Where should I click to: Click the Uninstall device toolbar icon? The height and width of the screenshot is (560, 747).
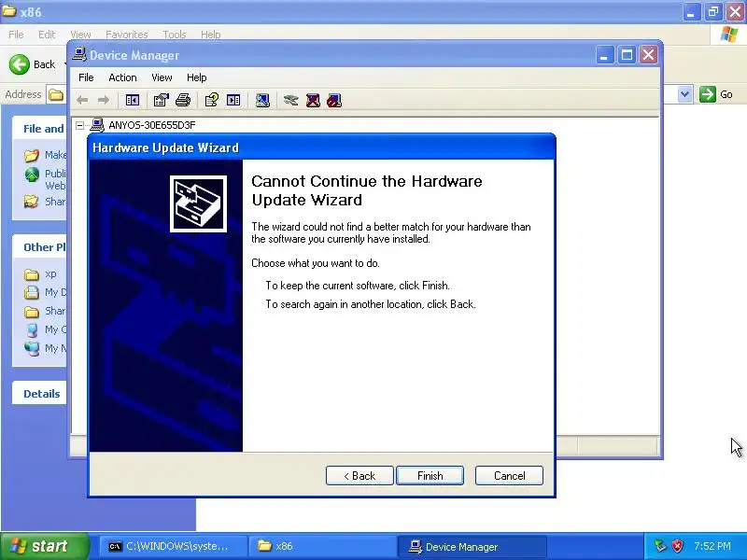click(x=313, y=100)
